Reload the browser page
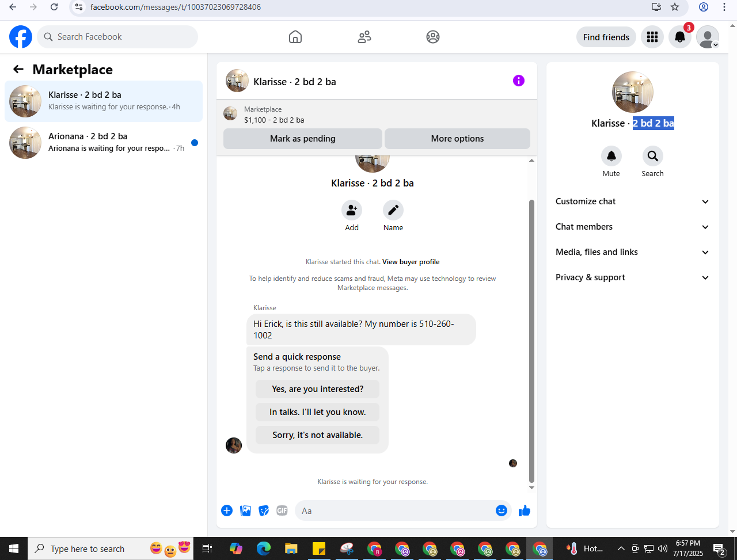This screenshot has height=560, width=737. pos(54,7)
